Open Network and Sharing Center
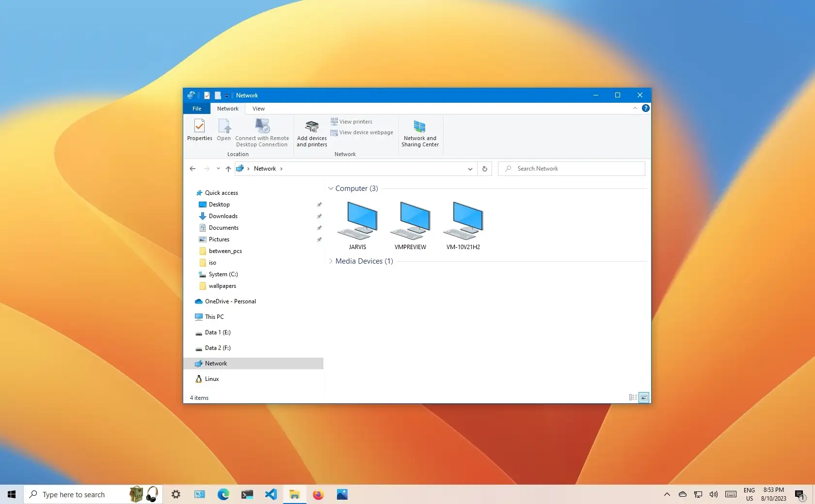Screen dimensions: 815x504 pos(420,133)
